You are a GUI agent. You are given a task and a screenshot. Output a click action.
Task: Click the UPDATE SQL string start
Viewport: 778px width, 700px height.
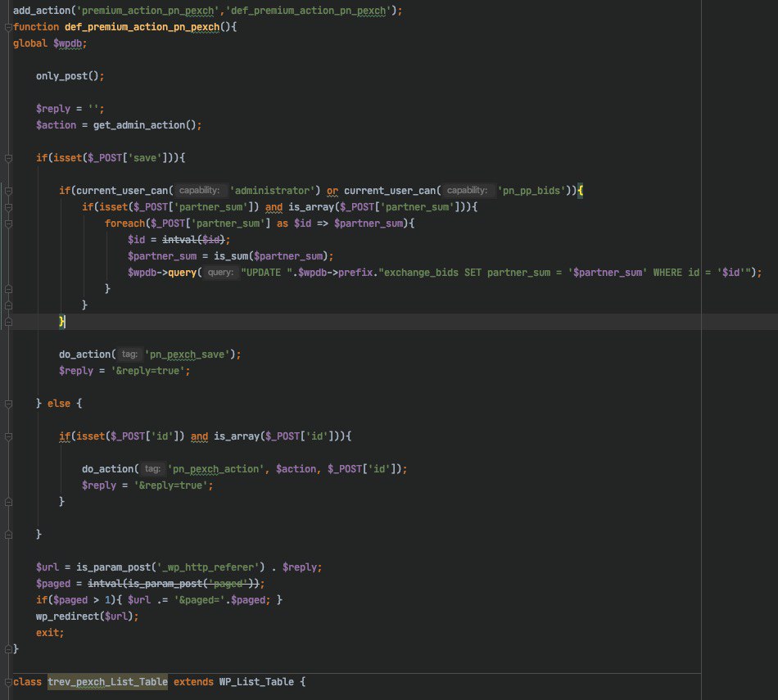[x=267, y=273]
